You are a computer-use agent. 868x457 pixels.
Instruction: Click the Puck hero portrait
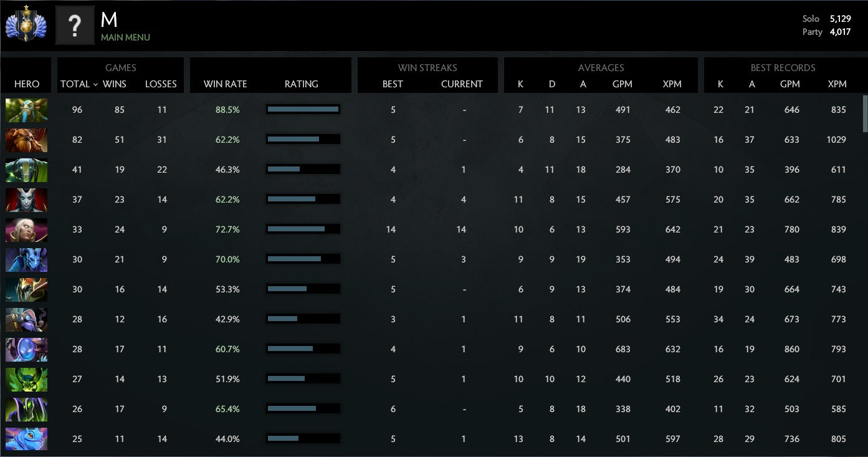point(26,439)
